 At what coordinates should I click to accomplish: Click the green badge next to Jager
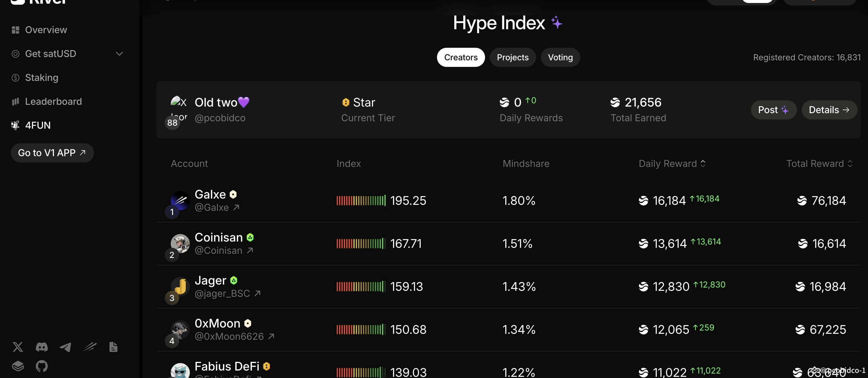(x=233, y=280)
